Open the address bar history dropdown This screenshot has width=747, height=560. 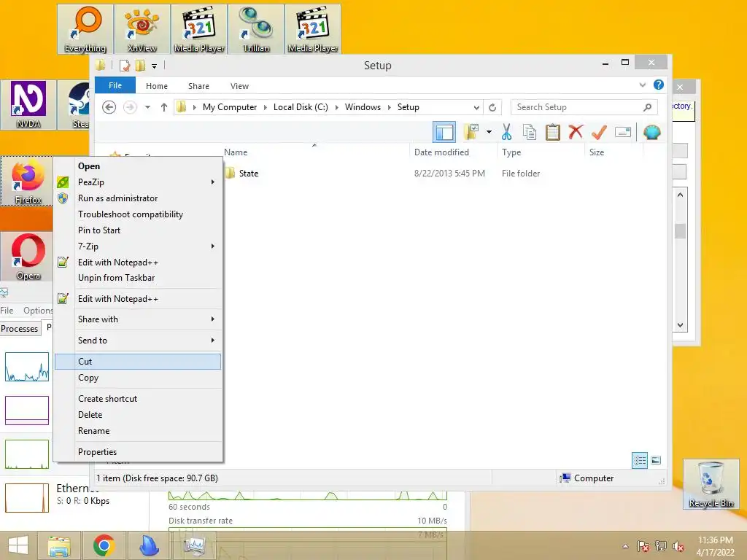[476, 108]
